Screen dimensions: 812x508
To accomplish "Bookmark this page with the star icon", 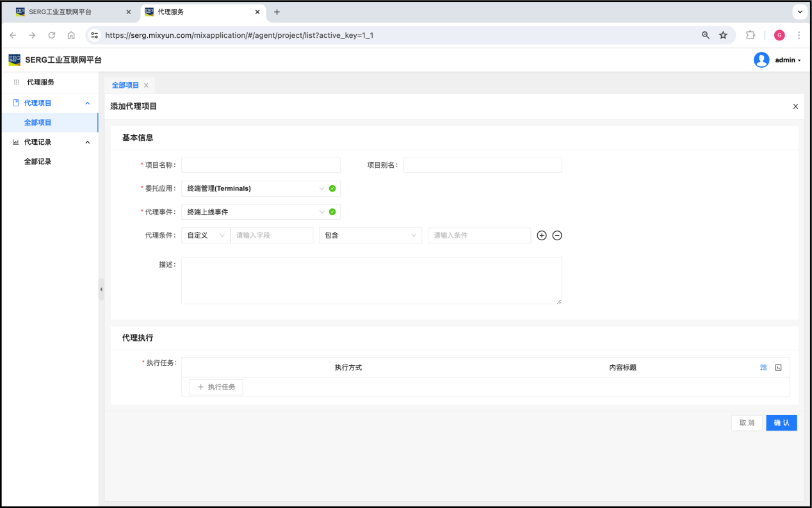I will pos(723,35).
